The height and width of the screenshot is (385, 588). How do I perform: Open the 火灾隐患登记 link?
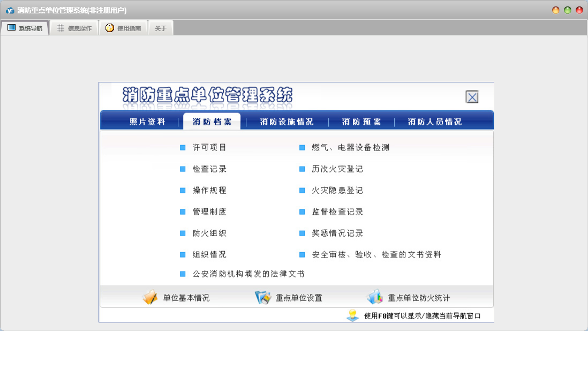tap(337, 191)
